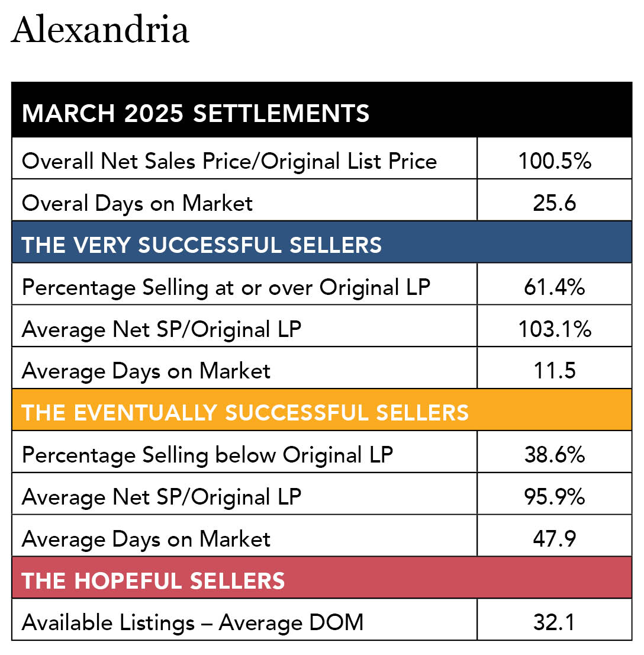
Task: Click the 32.1 value cell
Action: pyautogui.click(x=554, y=622)
